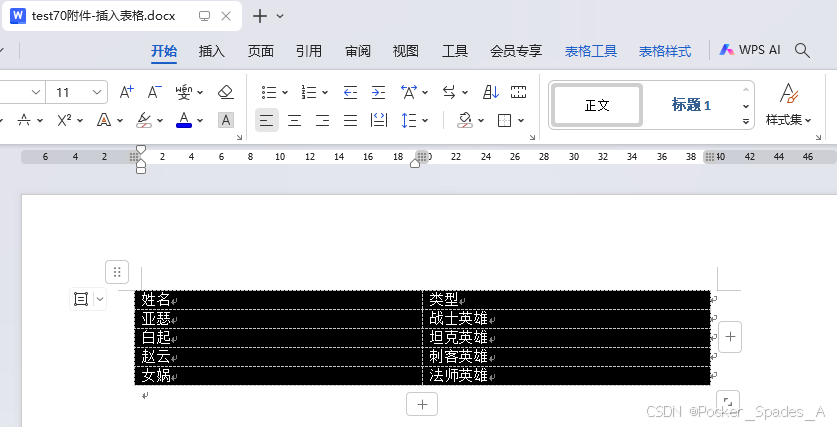Click the new tab plus button
Screen dimensions: 837x427
coord(260,16)
